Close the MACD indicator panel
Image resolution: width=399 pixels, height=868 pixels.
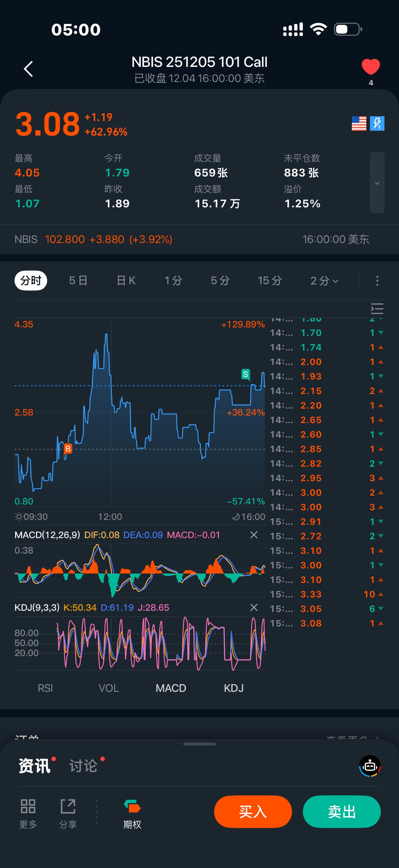254,535
